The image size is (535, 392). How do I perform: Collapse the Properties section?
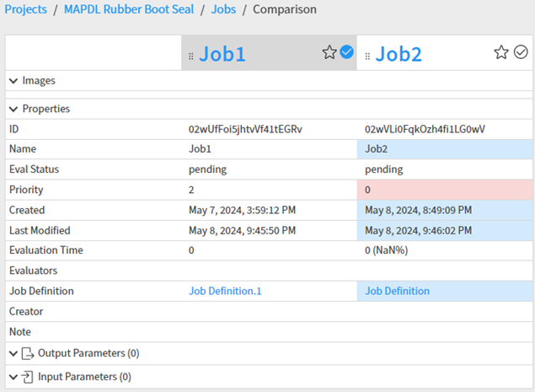click(x=13, y=109)
